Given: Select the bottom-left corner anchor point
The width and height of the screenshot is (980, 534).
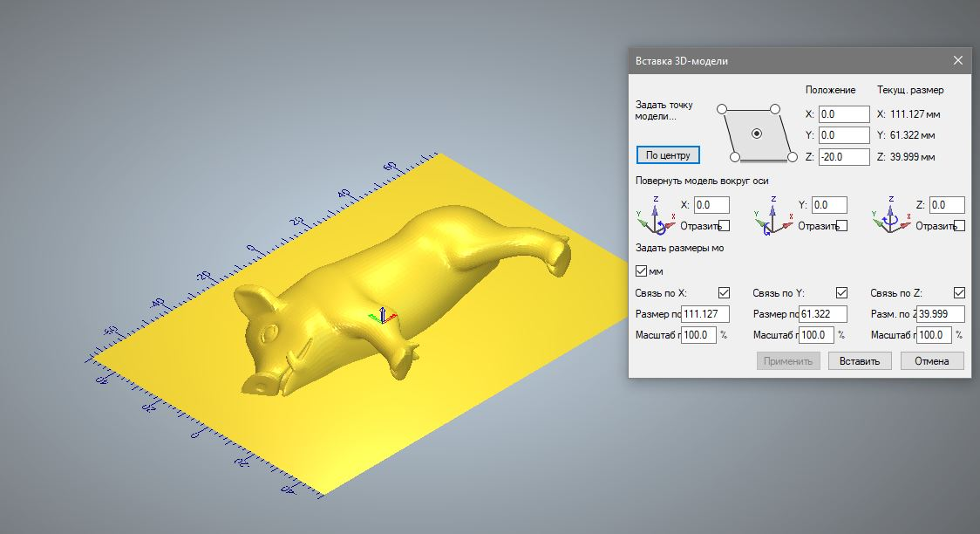Looking at the screenshot, I should (734, 157).
